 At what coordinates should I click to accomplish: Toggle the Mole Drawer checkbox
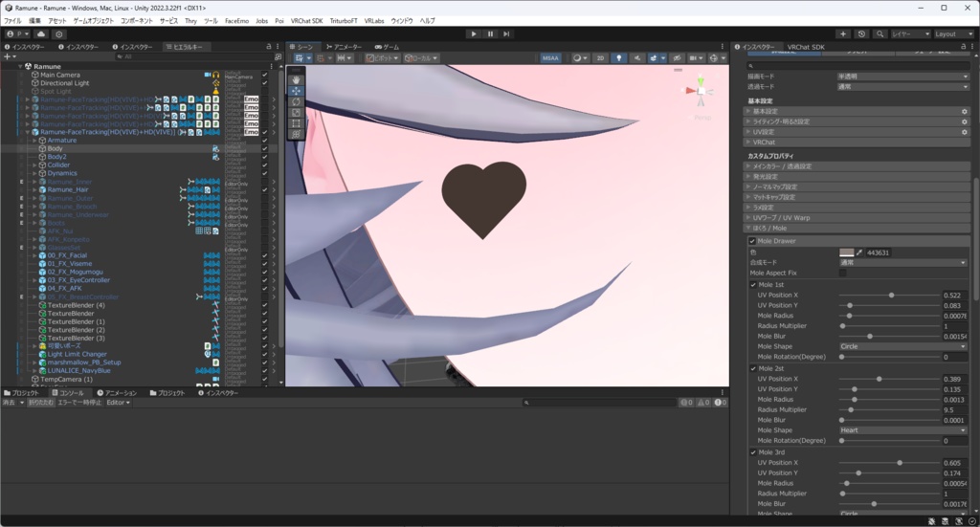pos(752,241)
